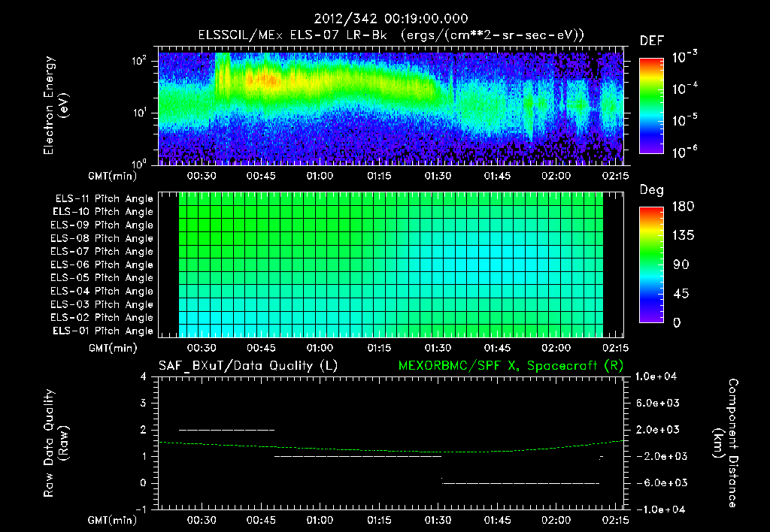The height and width of the screenshot is (532, 770).
Task: Click the GMT(min) label under the spectrogram
Action: coord(113,176)
